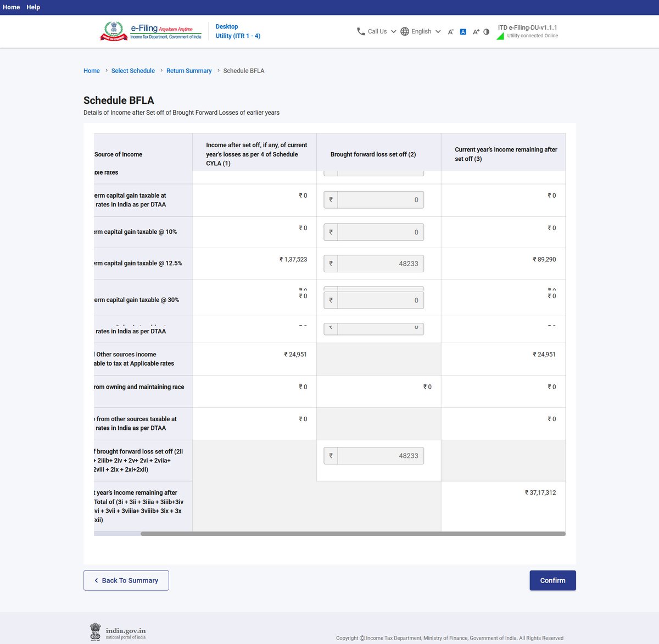This screenshot has width=659, height=644.
Task: Click the green utility connected status icon
Action: click(x=500, y=36)
